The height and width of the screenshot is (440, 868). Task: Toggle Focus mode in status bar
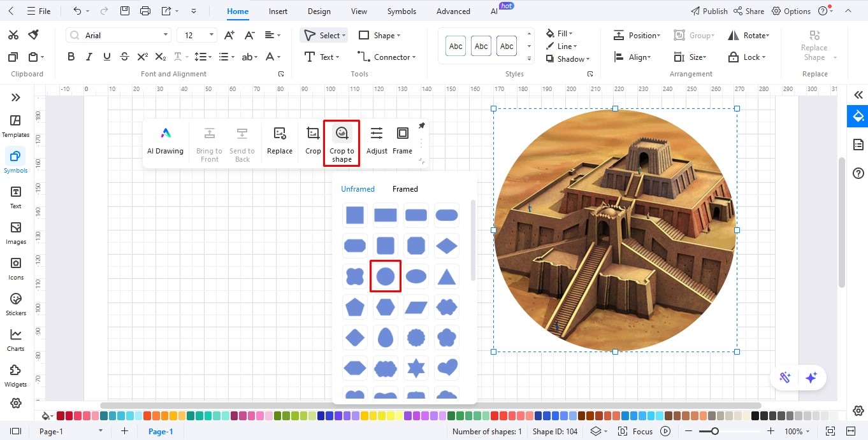636,431
